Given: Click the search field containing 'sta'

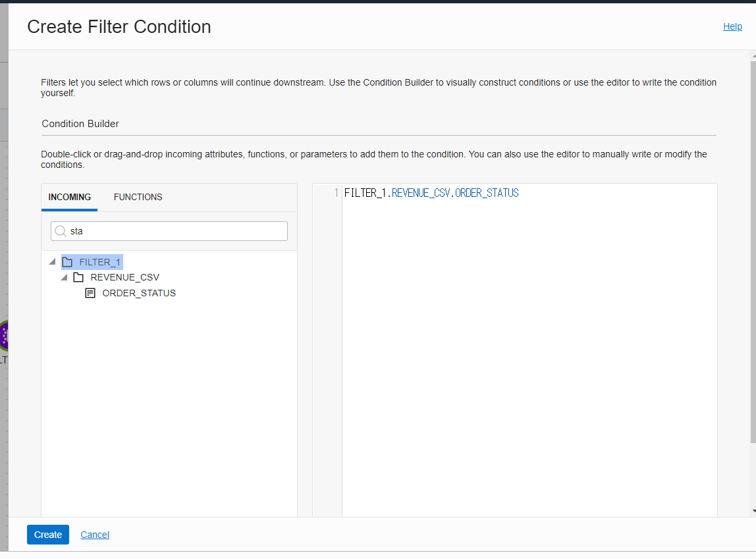Looking at the screenshot, I should point(169,231).
